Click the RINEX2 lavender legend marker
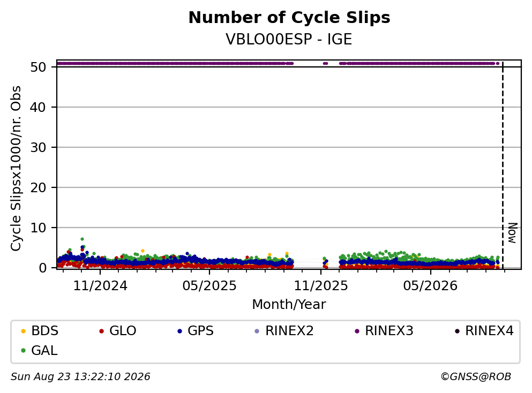Viewport: 532px width, 393px height. coord(257,331)
